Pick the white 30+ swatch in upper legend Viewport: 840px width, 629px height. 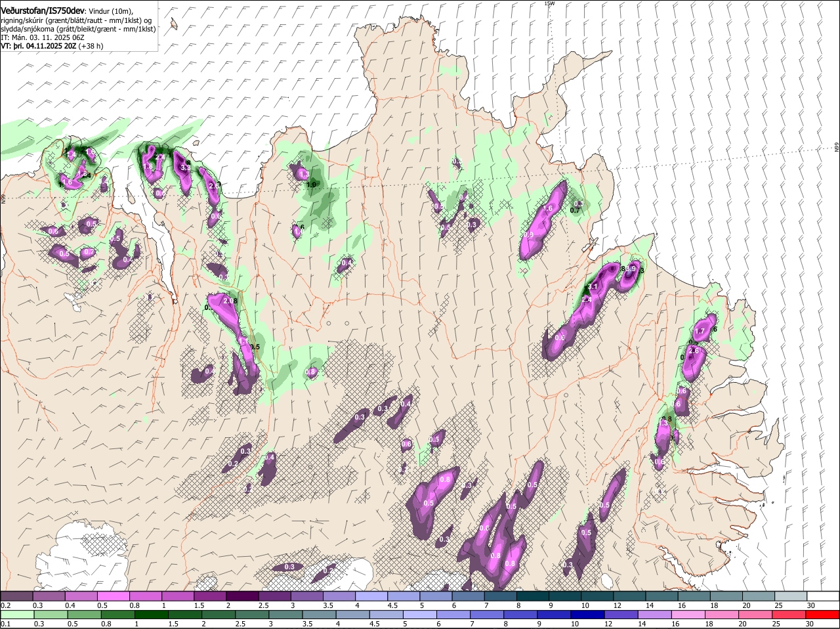[823, 596]
